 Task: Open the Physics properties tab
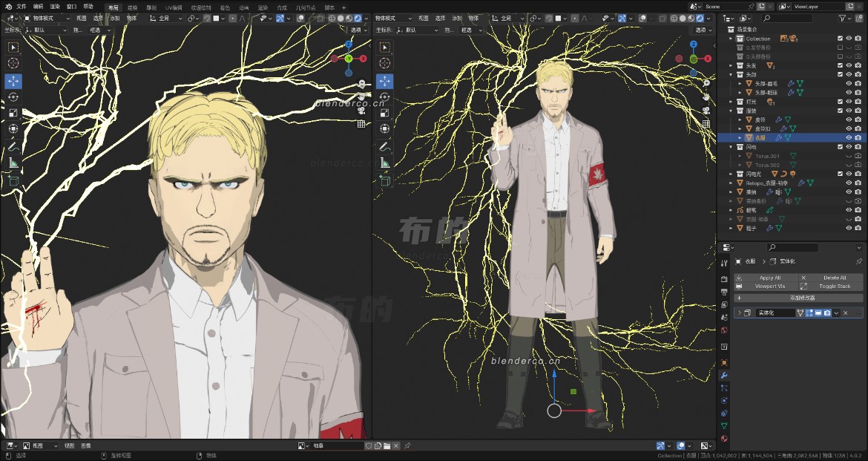pyautogui.click(x=724, y=401)
